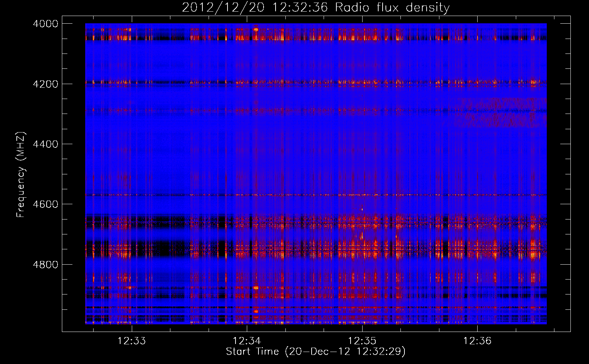Click the "Frequency (MHZ)" axis label
Image resolution: width=589 pixels, height=364 pixels.
click(x=21, y=175)
